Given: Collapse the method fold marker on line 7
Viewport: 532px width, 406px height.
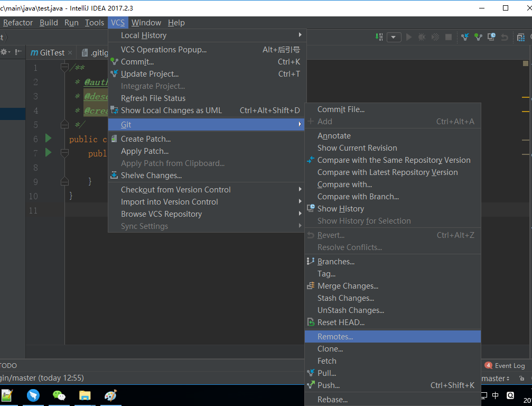Looking at the screenshot, I should click(x=64, y=153).
